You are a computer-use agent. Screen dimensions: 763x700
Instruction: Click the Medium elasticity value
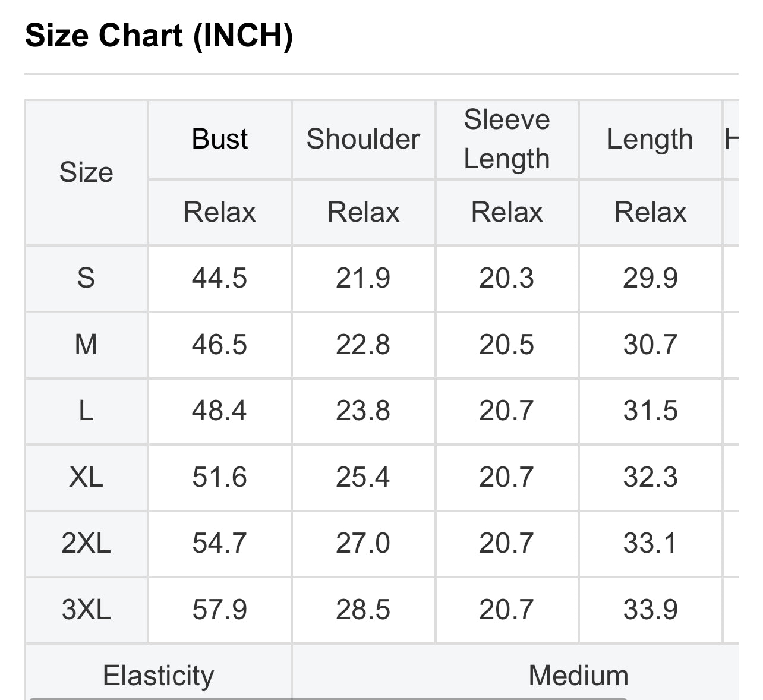tap(578, 676)
